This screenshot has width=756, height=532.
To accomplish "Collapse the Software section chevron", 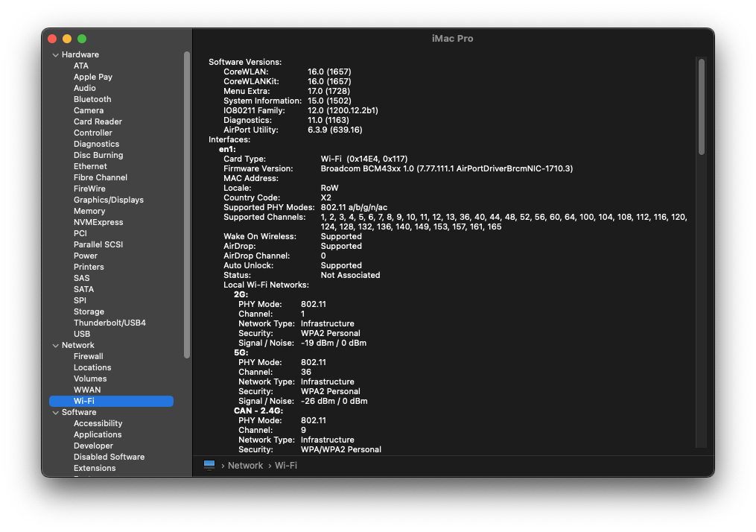I will tap(55, 412).
